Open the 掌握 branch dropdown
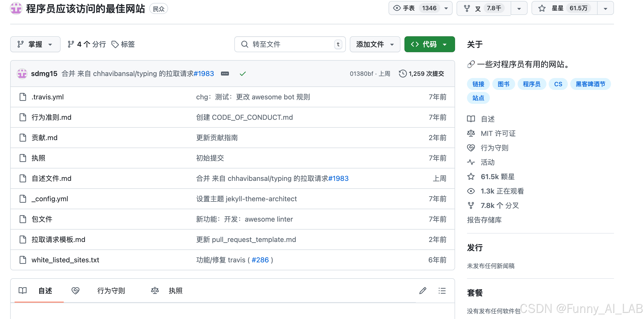644x319 pixels. point(35,44)
